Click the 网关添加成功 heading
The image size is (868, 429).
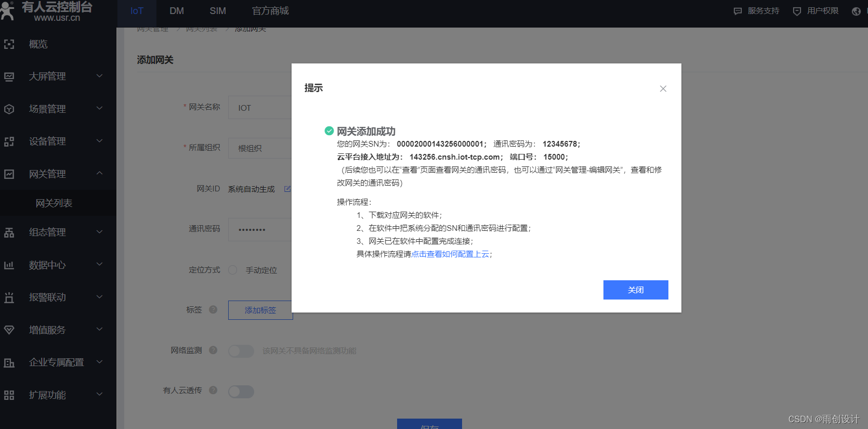(366, 132)
